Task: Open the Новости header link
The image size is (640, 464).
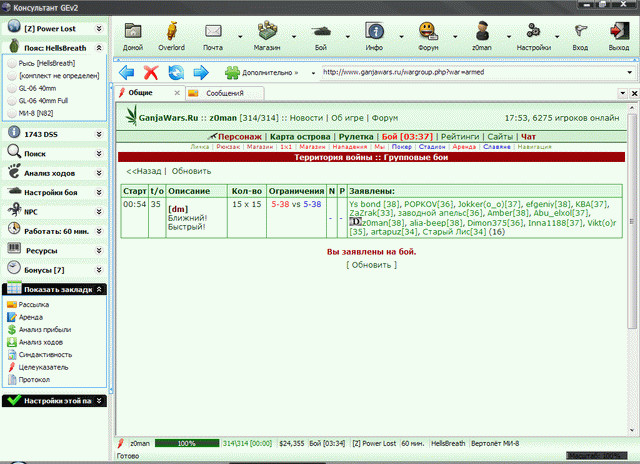Action: (x=306, y=118)
